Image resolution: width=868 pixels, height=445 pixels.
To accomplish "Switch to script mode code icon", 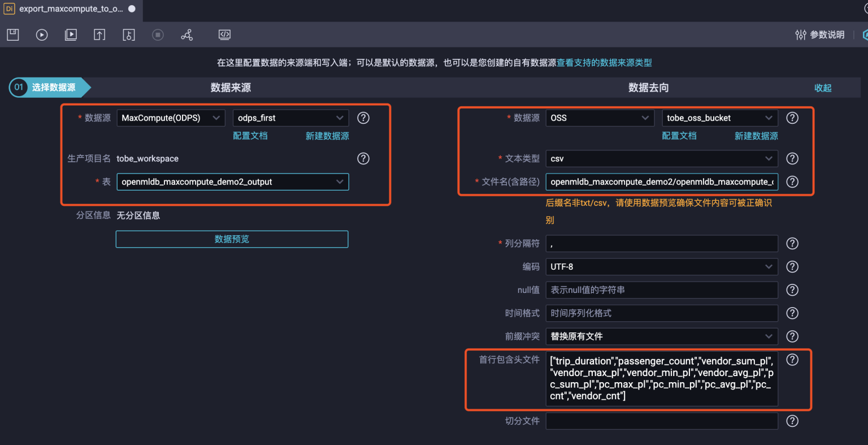I will coord(224,34).
